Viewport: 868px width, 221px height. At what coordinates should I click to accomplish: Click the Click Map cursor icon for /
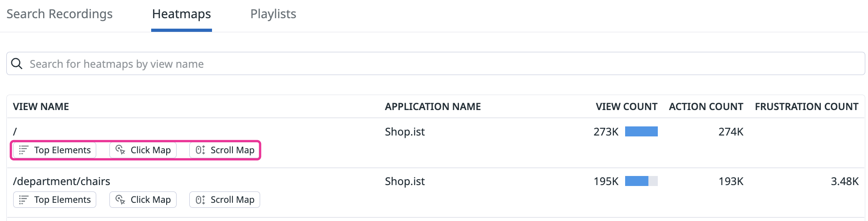point(120,150)
